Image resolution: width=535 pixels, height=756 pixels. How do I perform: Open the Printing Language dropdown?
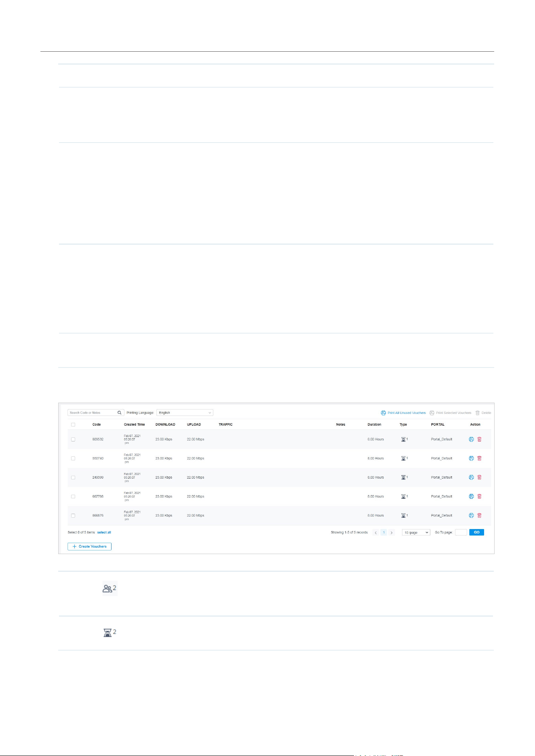pos(185,413)
